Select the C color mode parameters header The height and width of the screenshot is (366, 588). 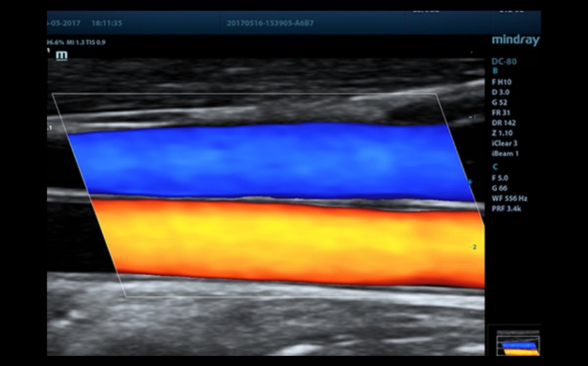495,167
